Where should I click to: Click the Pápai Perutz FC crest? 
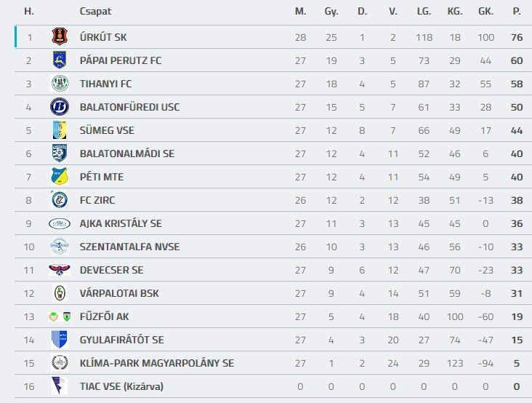60,60
